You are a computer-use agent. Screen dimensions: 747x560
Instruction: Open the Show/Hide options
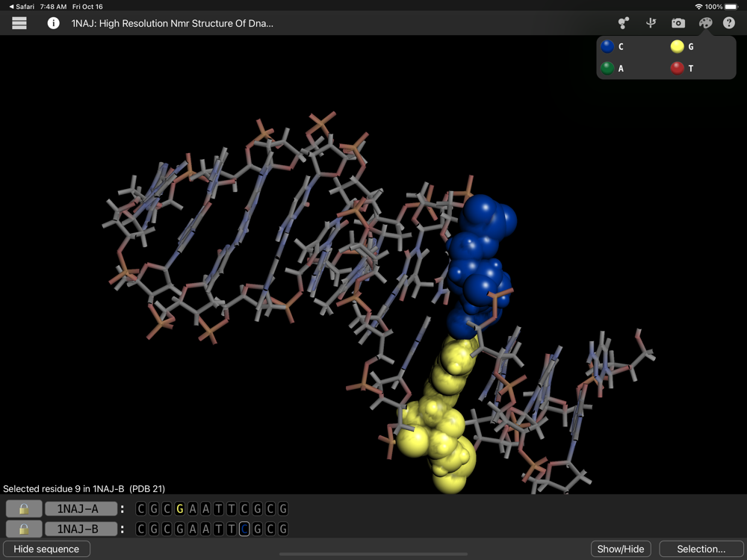[x=620, y=549]
